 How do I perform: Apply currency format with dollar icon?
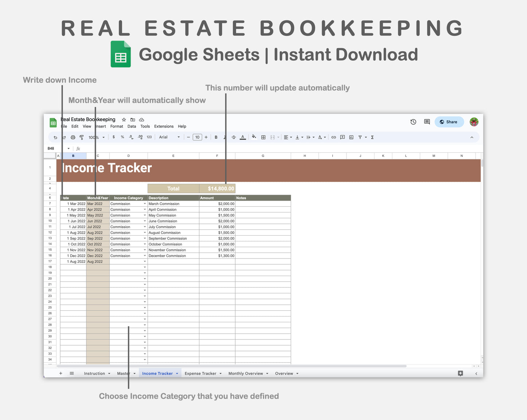click(113, 137)
